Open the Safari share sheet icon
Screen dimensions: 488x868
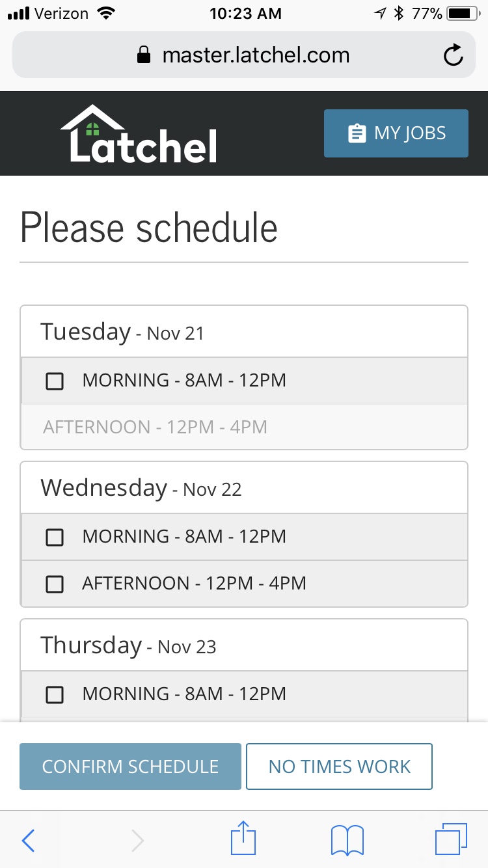(x=243, y=838)
